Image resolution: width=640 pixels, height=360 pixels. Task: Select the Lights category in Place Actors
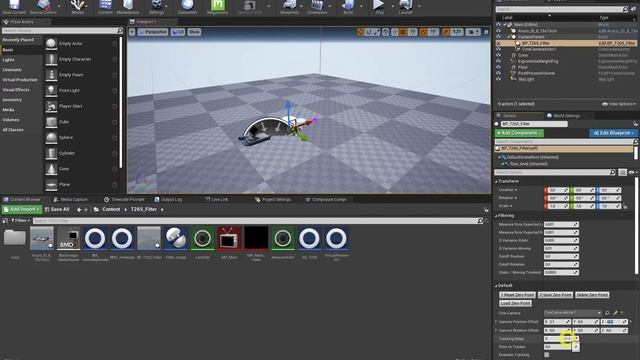click(9, 60)
